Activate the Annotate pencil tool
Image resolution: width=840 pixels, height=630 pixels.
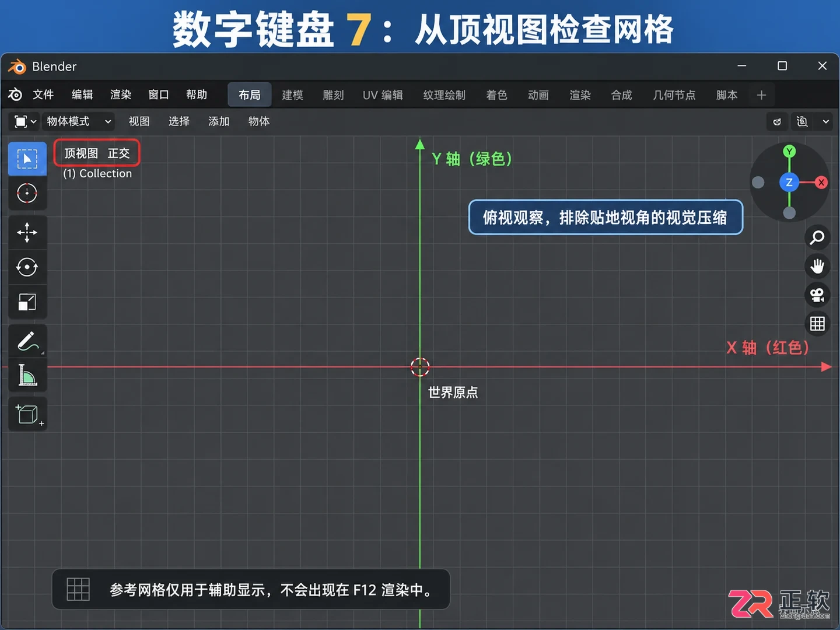(x=27, y=341)
